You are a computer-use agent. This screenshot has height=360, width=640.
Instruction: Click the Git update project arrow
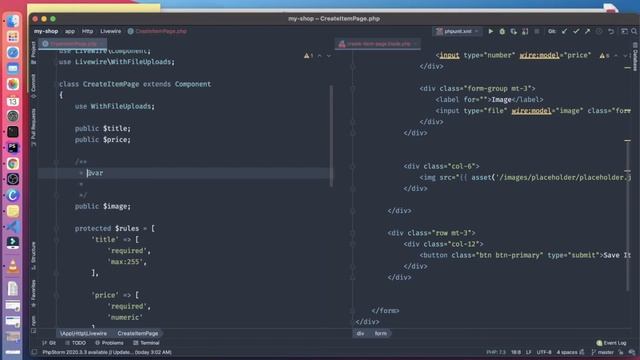[564, 31]
